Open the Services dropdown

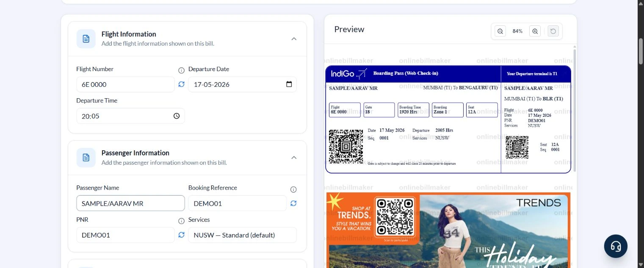coord(242,235)
